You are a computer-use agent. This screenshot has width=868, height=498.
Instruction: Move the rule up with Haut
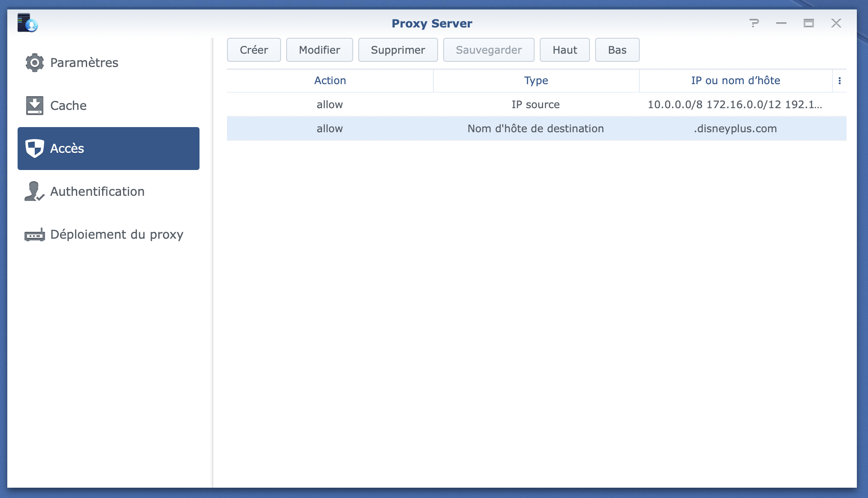pos(564,50)
